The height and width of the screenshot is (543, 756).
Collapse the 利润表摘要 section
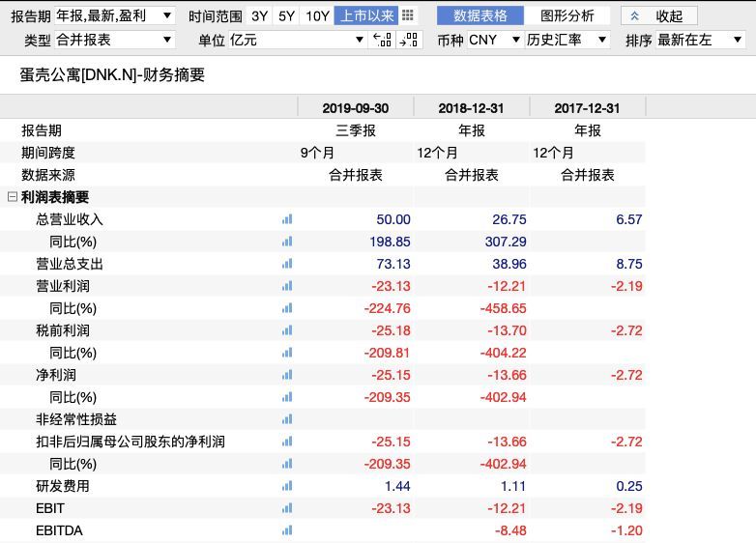click(x=13, y=197)
